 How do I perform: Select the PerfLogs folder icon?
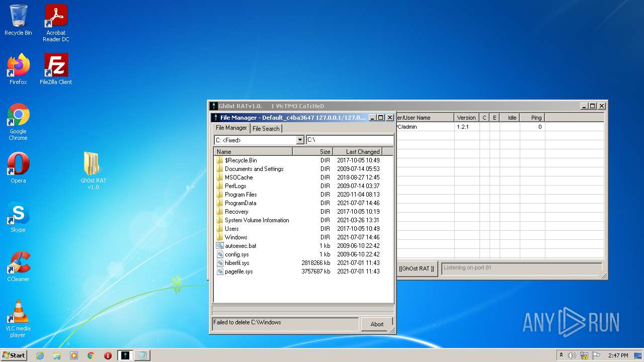coord(220,186)
